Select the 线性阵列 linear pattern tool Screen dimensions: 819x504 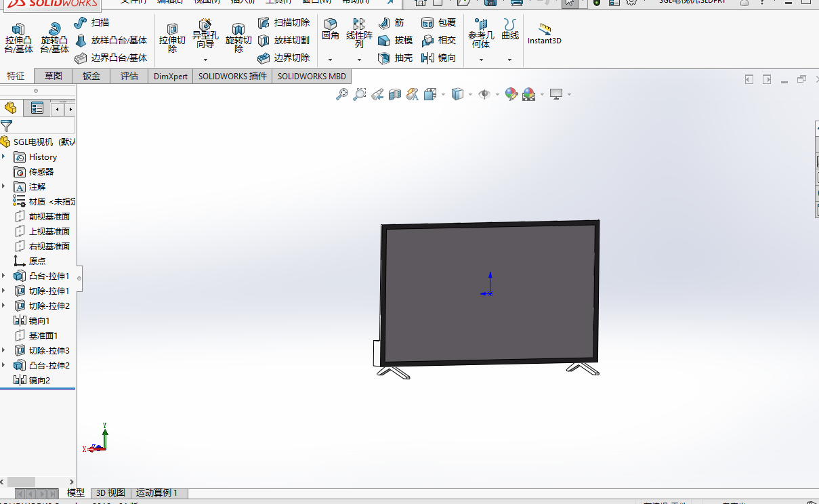point(359,34)
